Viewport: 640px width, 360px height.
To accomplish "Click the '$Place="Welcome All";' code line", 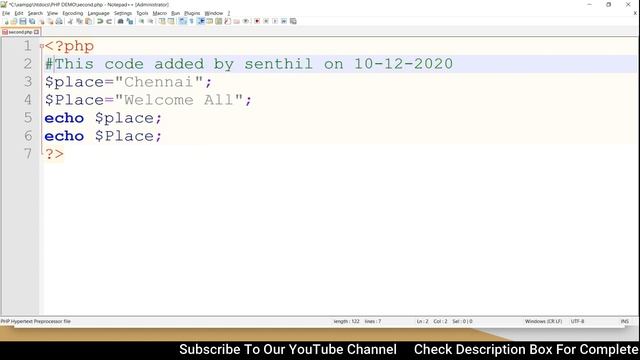I will 149,100.
